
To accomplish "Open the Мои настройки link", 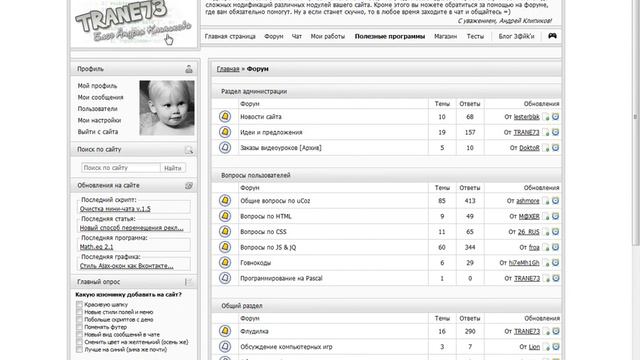I will pos(99,120).
